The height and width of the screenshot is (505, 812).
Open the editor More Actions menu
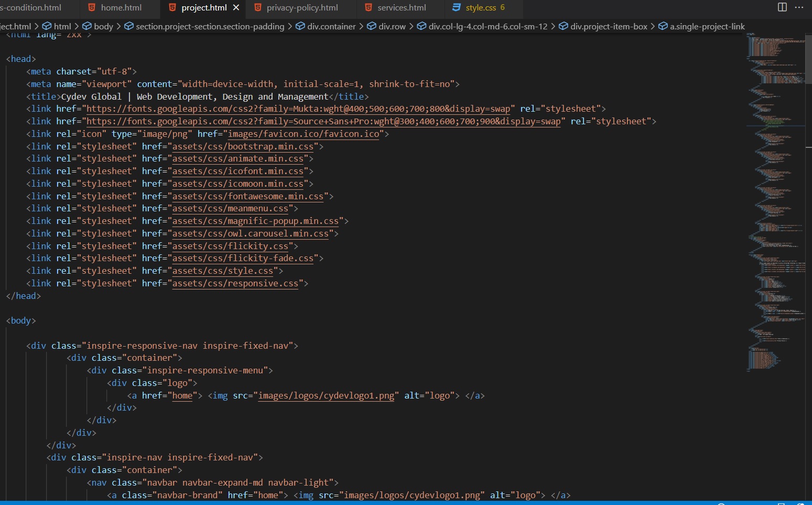(x=799, y=7)
